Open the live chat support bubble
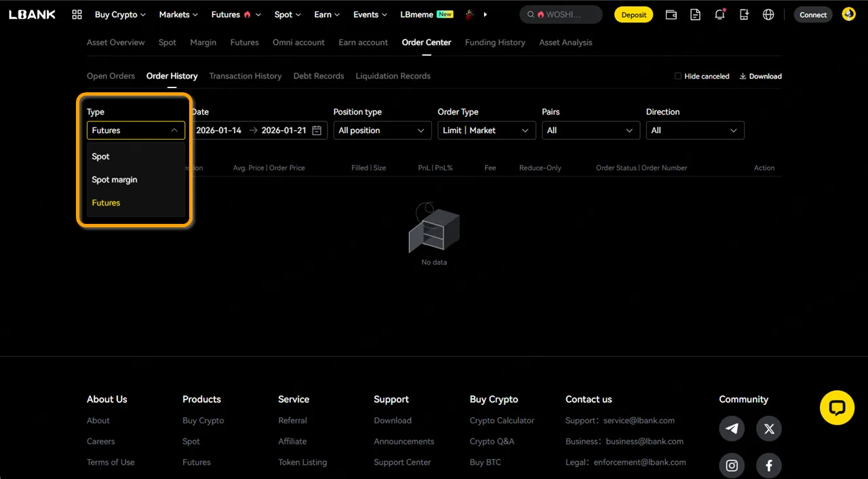Screen dimensions: 868x479 click(837, 408)
